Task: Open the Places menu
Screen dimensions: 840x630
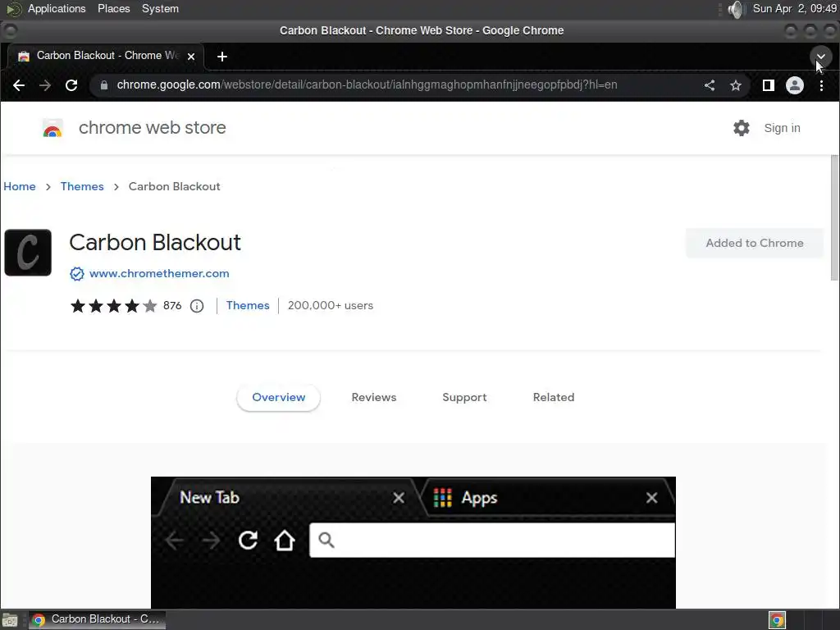Action: pos(113,8)
